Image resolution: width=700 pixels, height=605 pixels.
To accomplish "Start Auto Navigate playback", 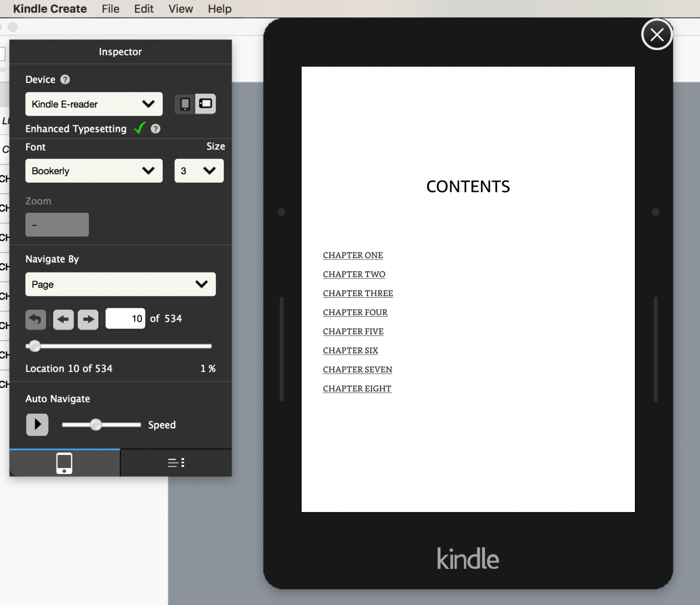I will (37, 424).
